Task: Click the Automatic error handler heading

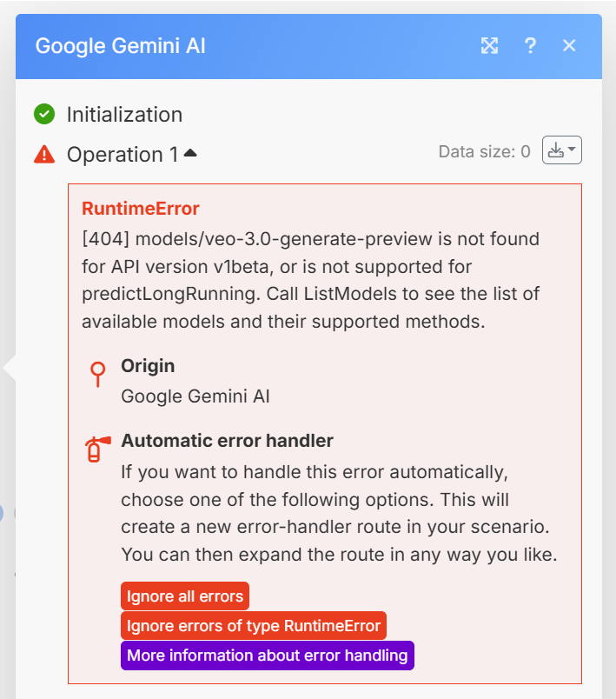Action: [x=227, y=441]
